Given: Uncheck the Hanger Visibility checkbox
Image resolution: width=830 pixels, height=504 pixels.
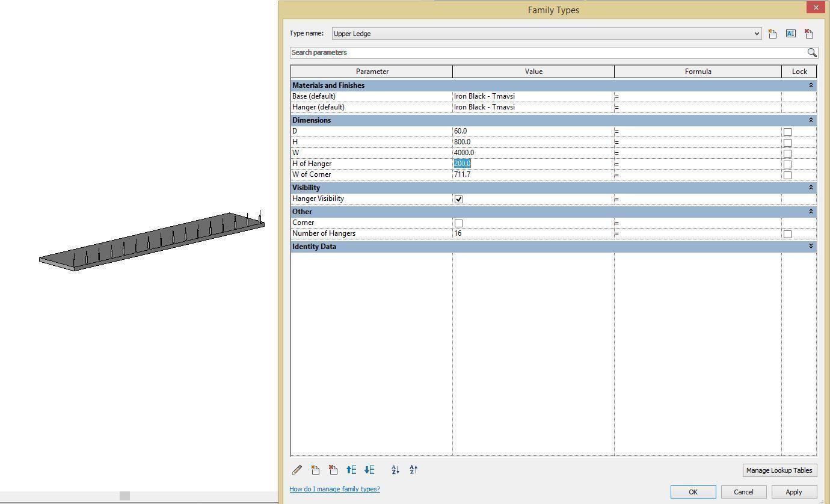Looking at the screenshot, I should (458, 199).
